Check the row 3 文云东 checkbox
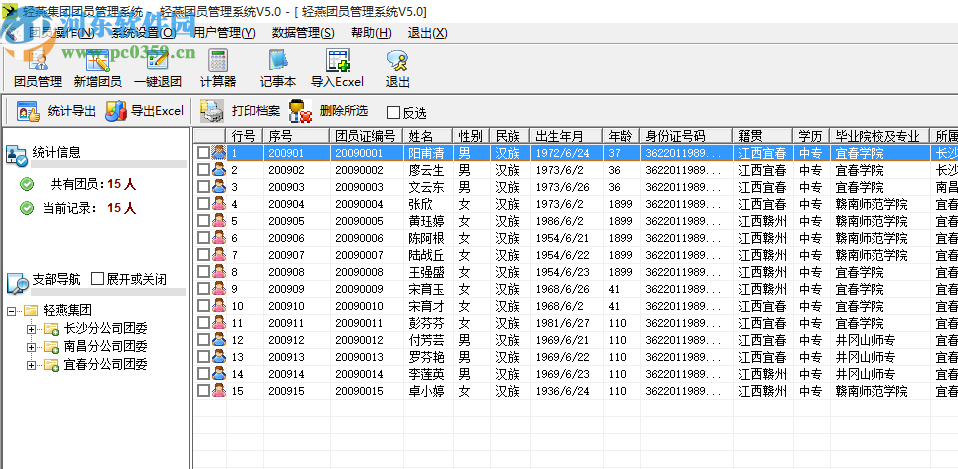This screenshot has height=469, width=958. pyautogui.click(x=203, y=187)
